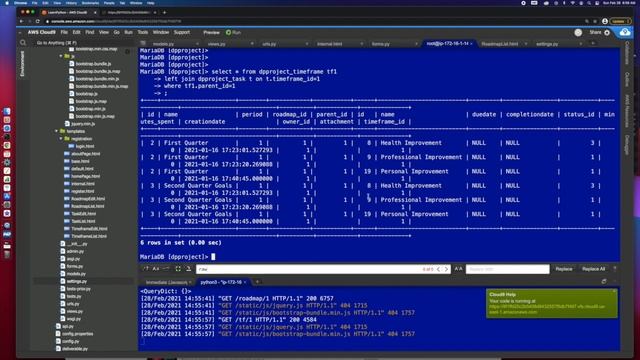The width and height of the screenshot is (640, 360).
Task: Open the File menu
Action: [x=64, y=32]
